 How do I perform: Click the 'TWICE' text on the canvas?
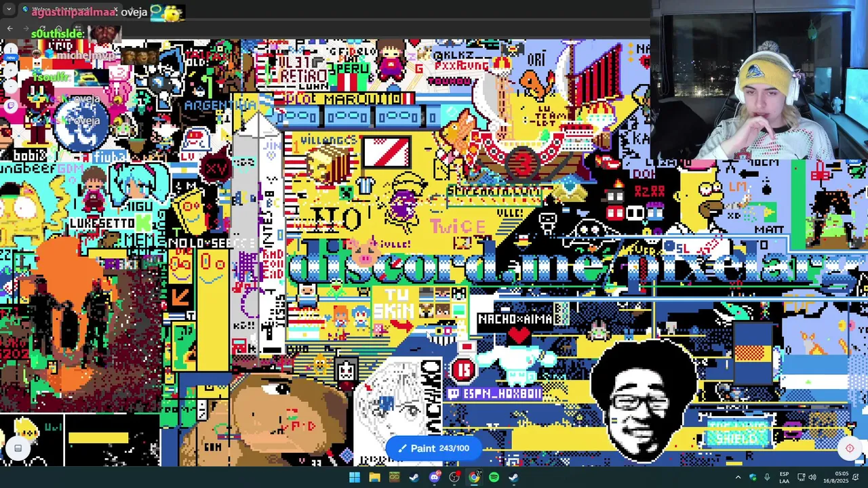458,227
